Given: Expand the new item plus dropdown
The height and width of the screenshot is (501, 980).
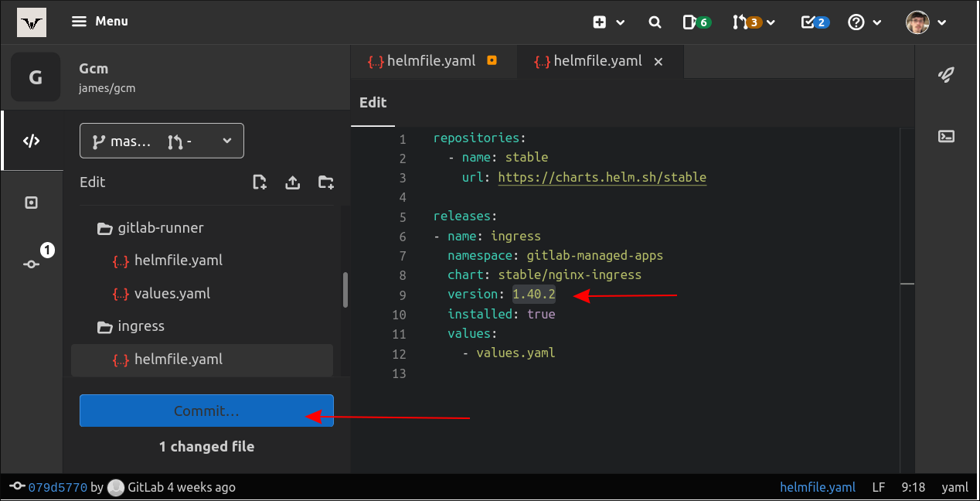Looking at the screenshot, I should tap(608, 22).
